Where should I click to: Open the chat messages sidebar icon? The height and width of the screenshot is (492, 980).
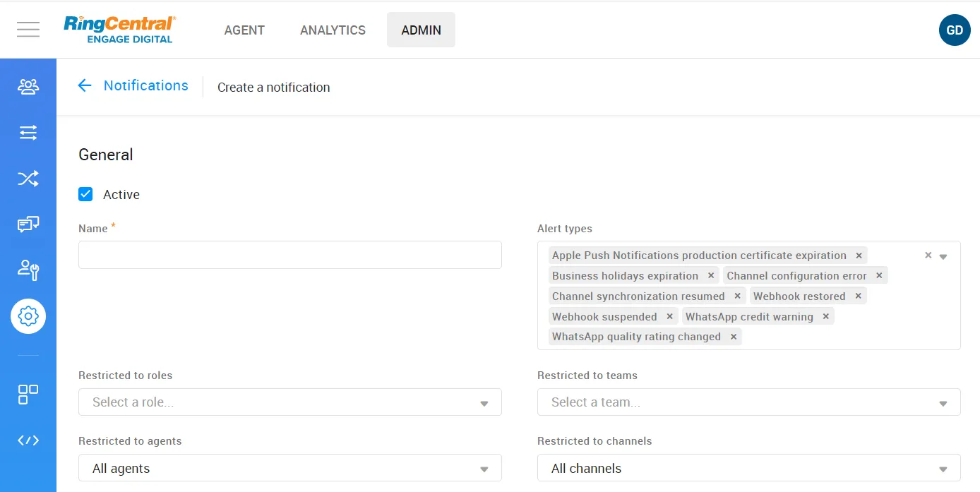click(28, 224)
